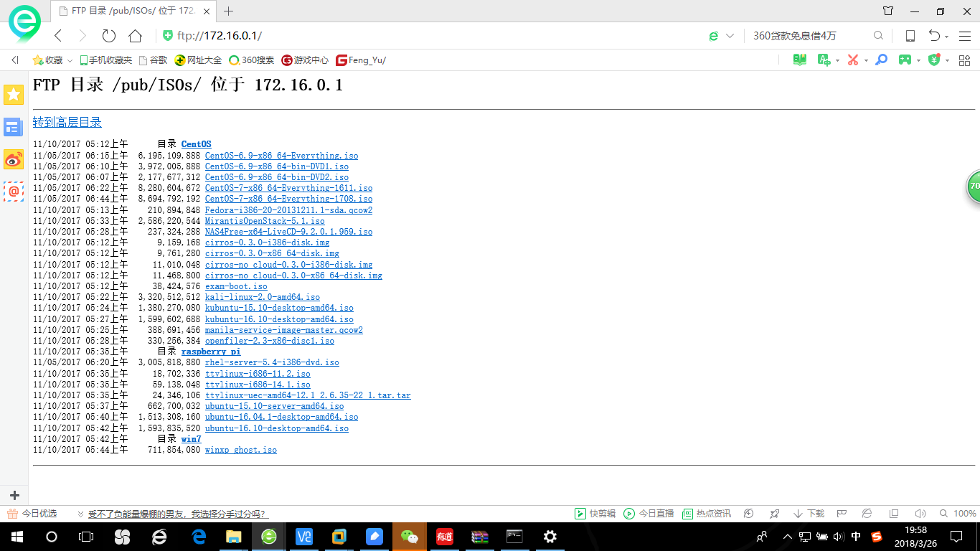Open the screenshot scissors dropdown arrow
The height and width of the screenshot is (551, 980).
pyautogui.click(x=866, y=61)
